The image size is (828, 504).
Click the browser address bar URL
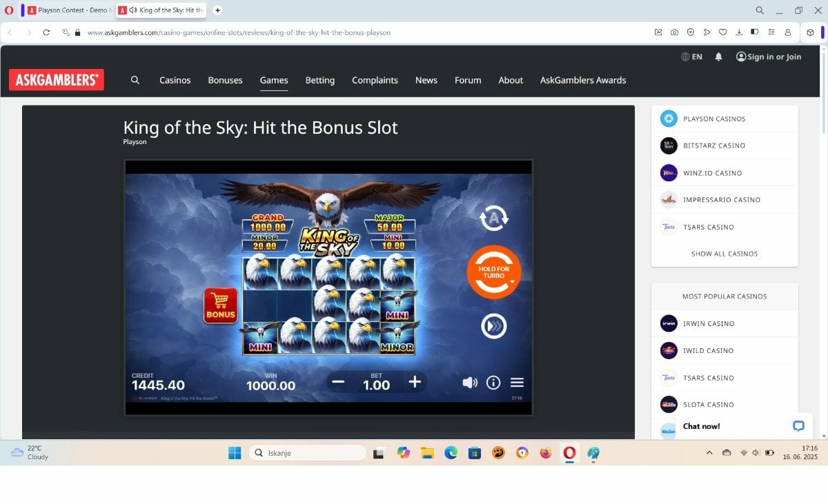click(x=239, y=32)
